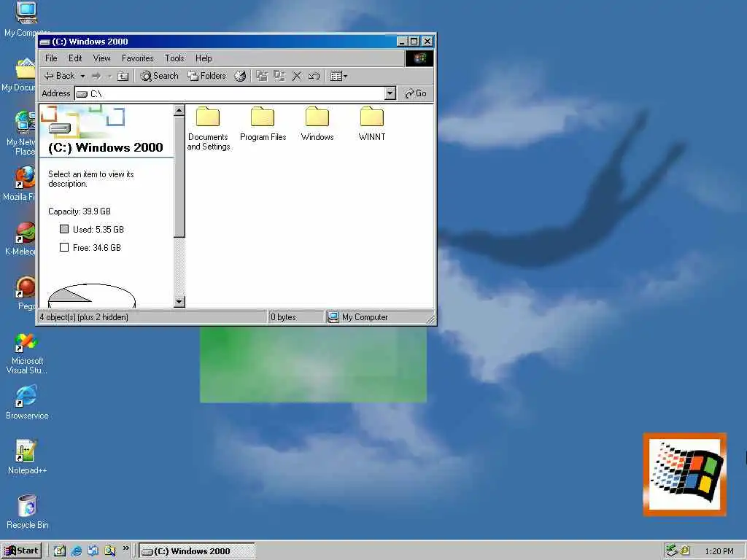The image size is (747, 560).
Task: Click the Delete X toolbar icon
Action: point(297,76)
